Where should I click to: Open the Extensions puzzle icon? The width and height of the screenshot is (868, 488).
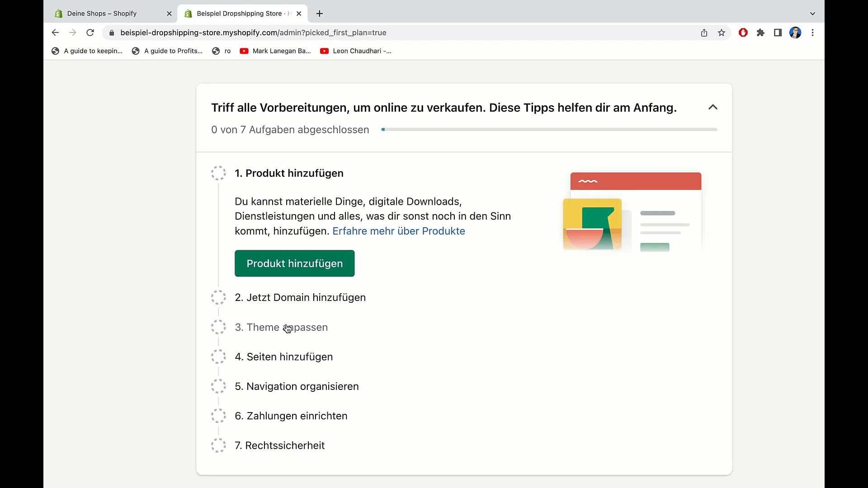click(760, 33)
